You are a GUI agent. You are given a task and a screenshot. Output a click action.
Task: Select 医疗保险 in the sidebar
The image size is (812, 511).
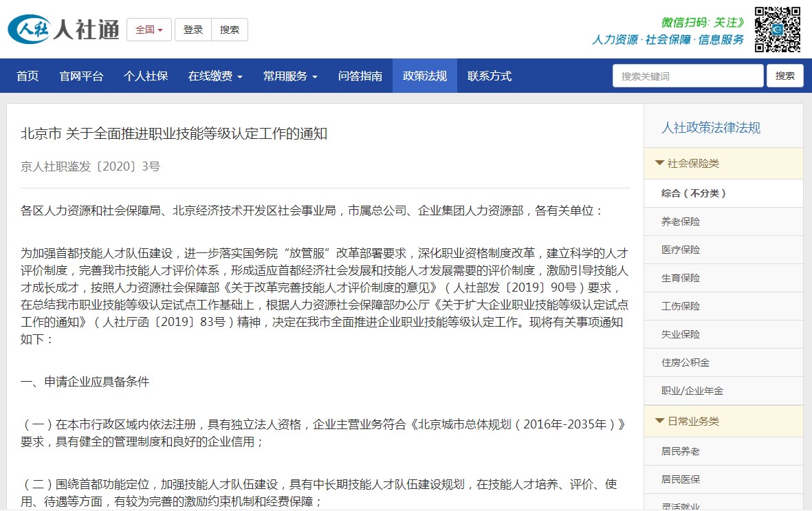click(x=681, y=250)
